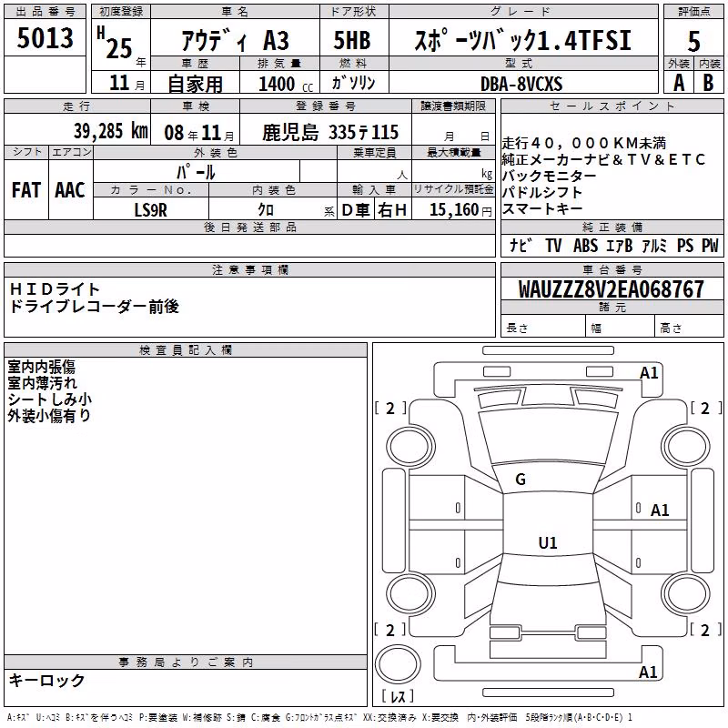Image resolution: width=728 pixels, height=728 pixels.
Task: Click spare tire circle above レス
Action: point(398,663)
